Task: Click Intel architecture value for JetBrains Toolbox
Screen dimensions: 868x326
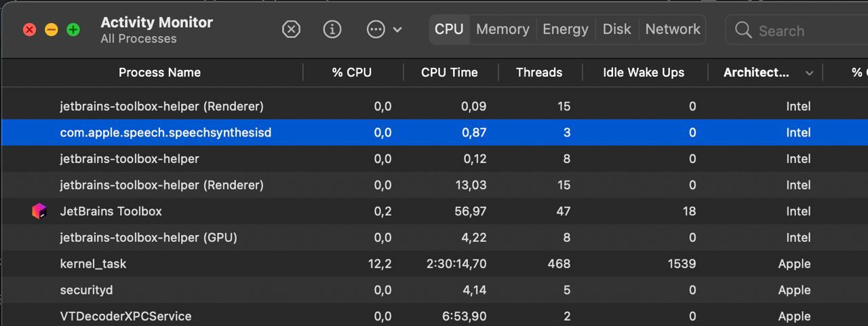Action: click(x=798, y=211)
